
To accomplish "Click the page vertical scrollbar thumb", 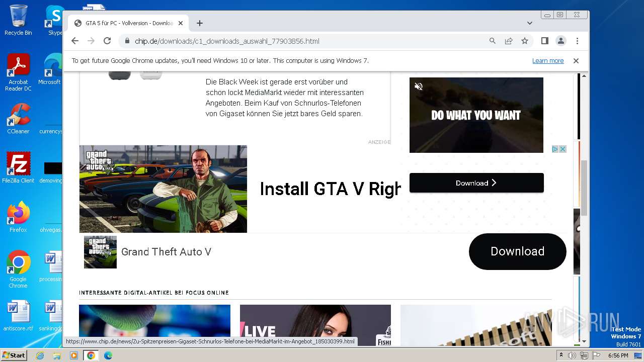I will click(x=584, y=187).
